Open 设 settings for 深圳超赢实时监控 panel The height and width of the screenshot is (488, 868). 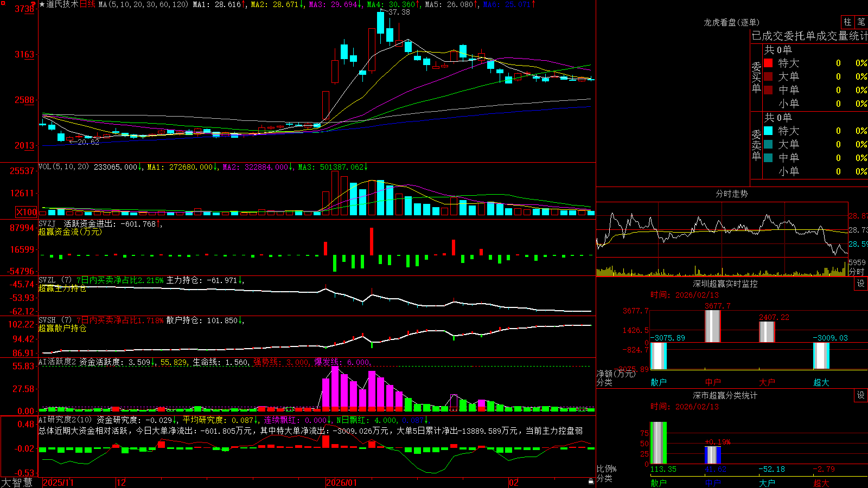(861, 284)
